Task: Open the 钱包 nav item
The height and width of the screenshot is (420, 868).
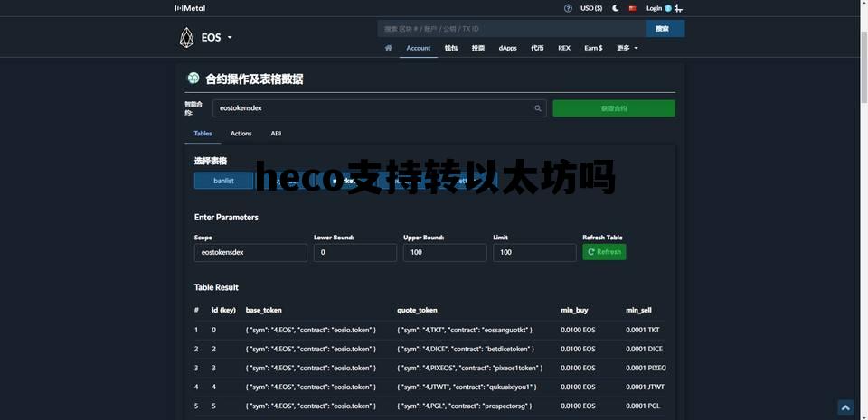Action: coord(450,48)
